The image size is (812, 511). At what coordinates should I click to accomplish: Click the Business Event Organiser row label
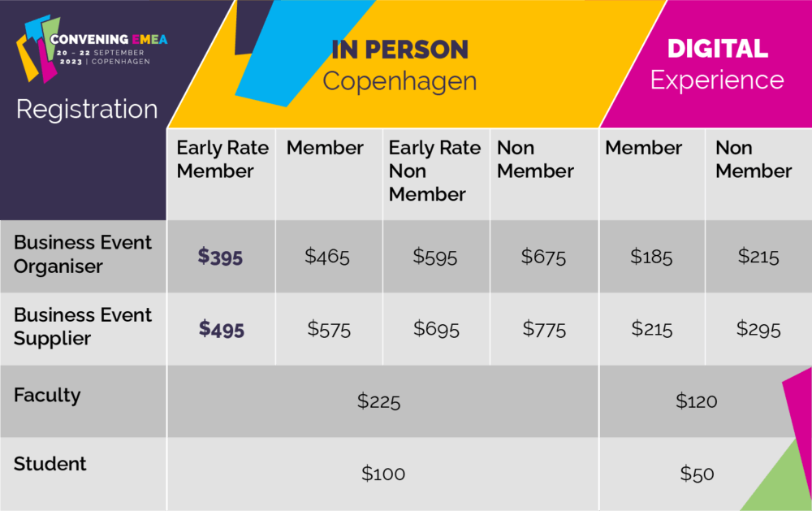click(x=83, y=254)
